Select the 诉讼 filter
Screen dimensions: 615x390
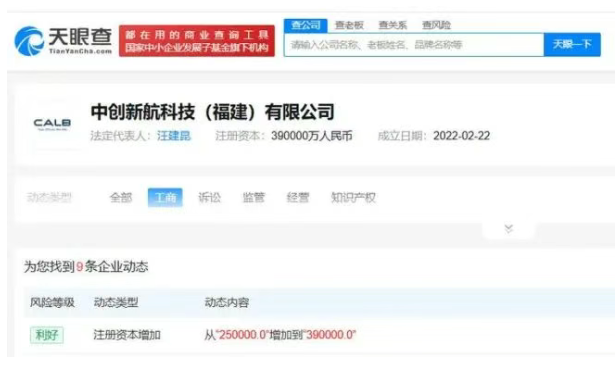pos(209,197)
